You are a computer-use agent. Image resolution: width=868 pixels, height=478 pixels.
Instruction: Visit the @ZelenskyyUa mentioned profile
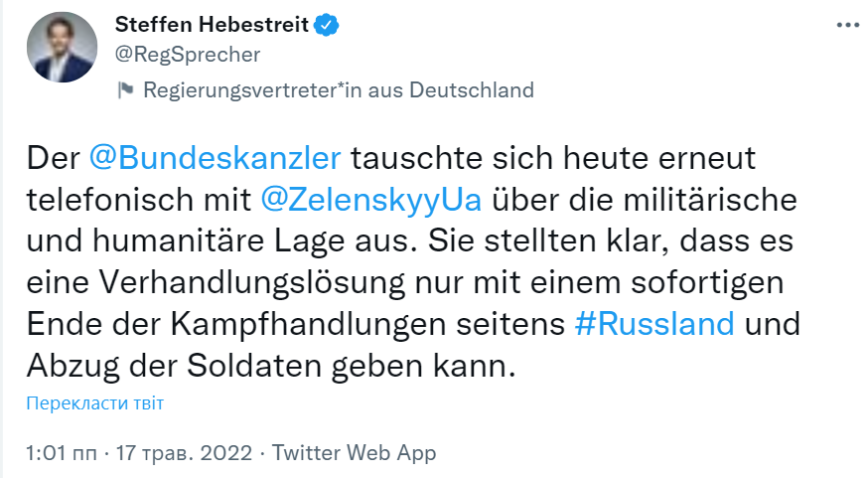(x=370, y=200)
